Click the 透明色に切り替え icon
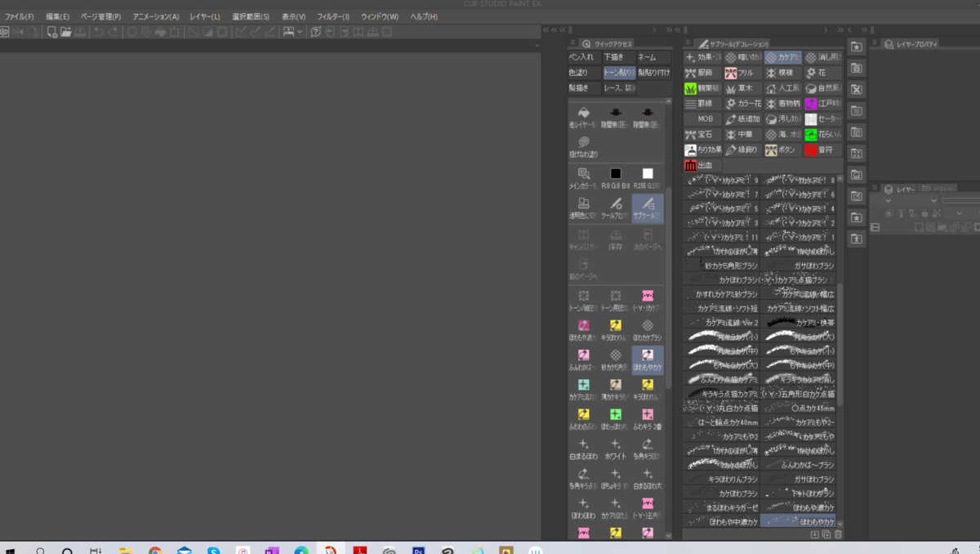 pyautogui.click(x=583, y=208)
